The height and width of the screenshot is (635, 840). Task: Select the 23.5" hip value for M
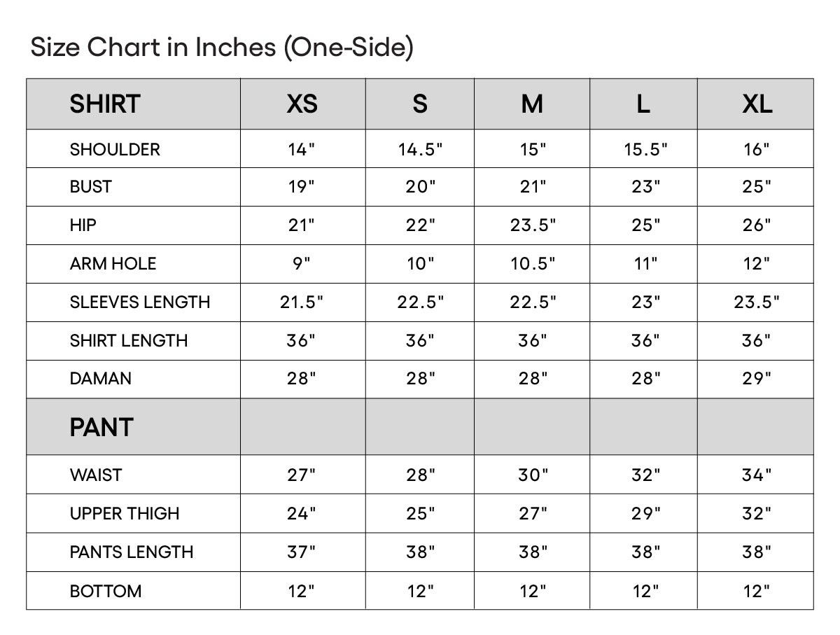click(x=533, y=225)
